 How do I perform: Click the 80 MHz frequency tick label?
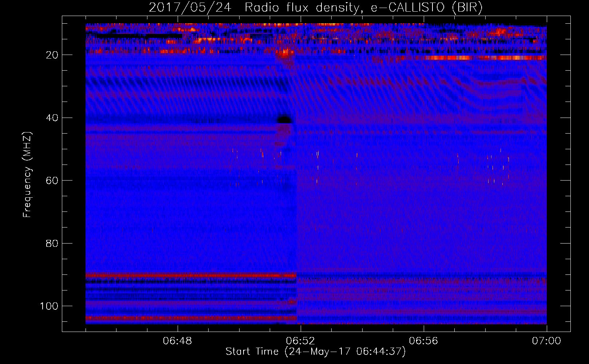[x=52, y=244]
